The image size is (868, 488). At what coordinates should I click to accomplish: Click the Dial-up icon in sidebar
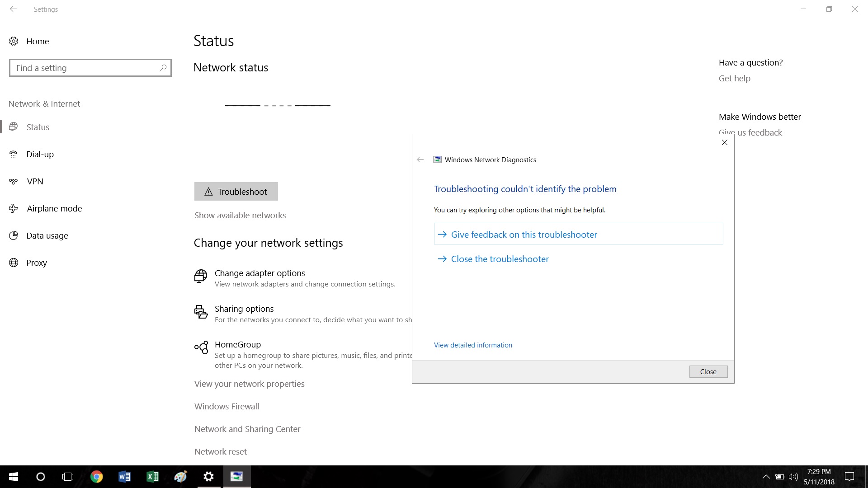[x=14, y=154]
